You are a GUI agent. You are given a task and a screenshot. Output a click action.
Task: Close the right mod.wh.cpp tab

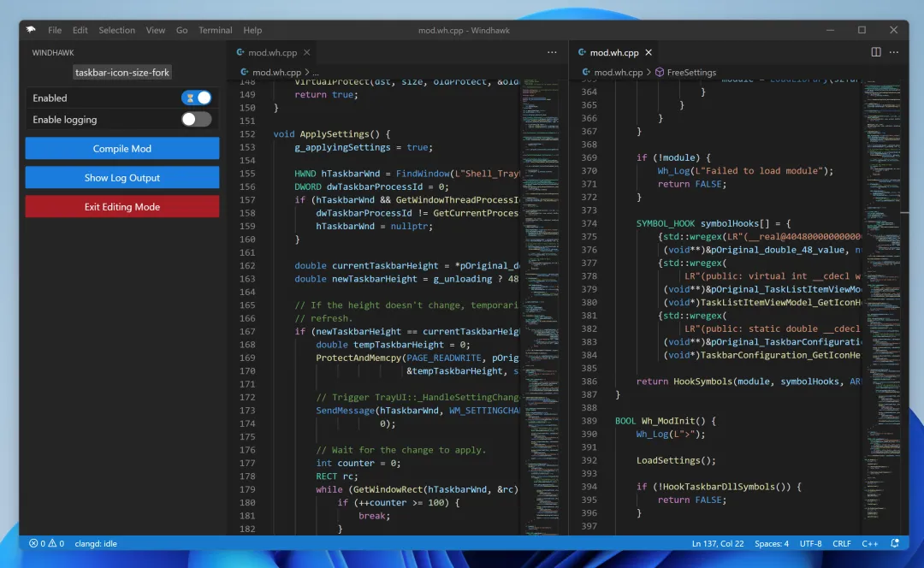tap(649, 52)
